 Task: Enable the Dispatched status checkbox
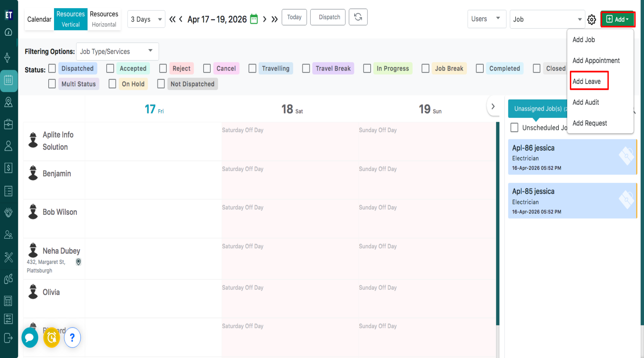(x=52, y=68)
